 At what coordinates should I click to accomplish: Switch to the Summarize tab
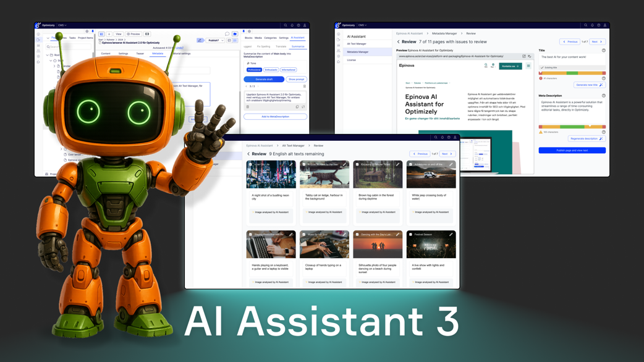tap(298, 46)
